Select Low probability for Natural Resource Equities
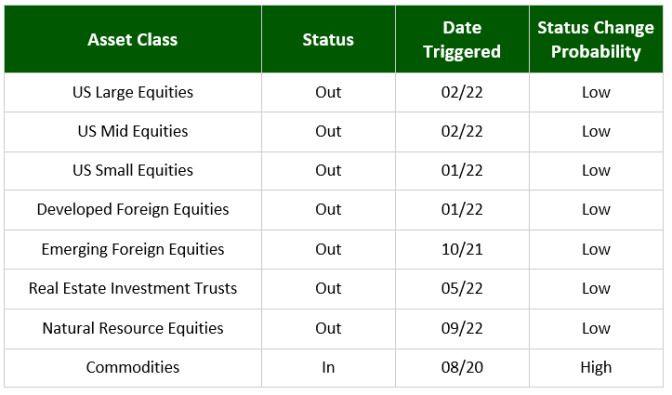The height and width of the screenshot is (395, 672). click(596, 329)
